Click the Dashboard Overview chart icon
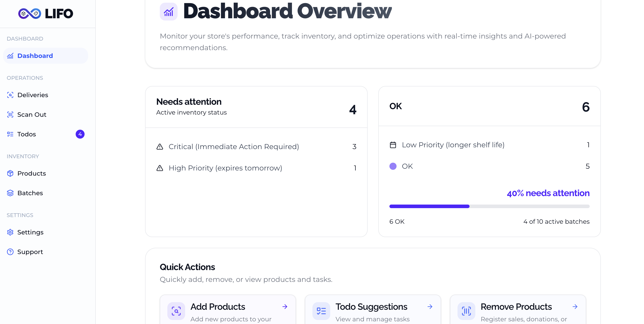This screenshot has height=324, width=644. 168,12
